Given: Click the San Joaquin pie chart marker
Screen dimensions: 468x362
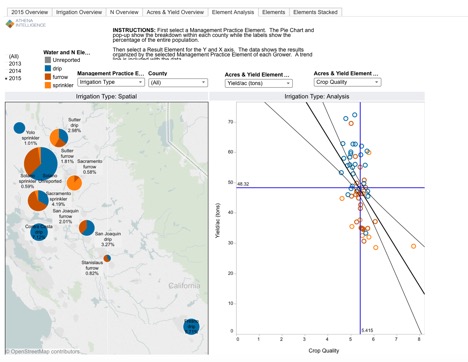Looking at the screenshot, I should tap(87, 228).
